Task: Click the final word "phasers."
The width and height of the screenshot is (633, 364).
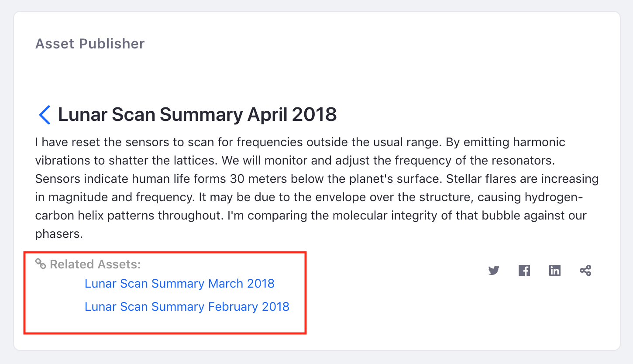Action: pyautogui.click(x=59, y=234)
